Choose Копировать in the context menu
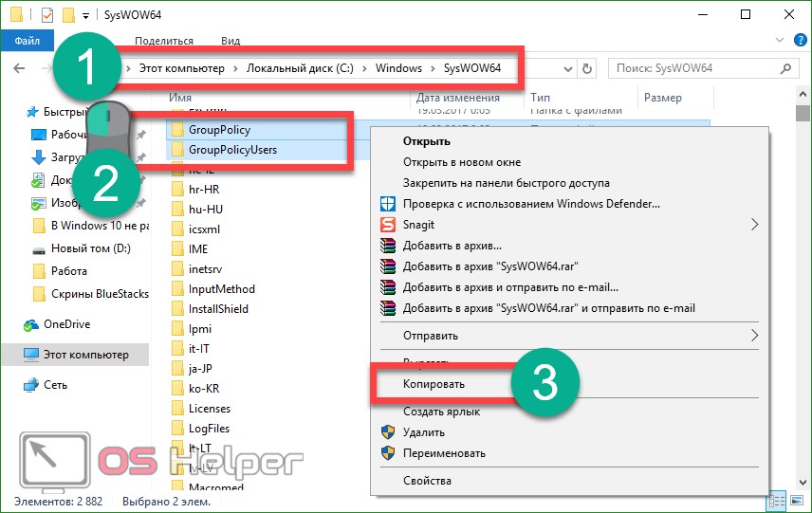Screen dimensions: 812x513 [x=434, y=384]
